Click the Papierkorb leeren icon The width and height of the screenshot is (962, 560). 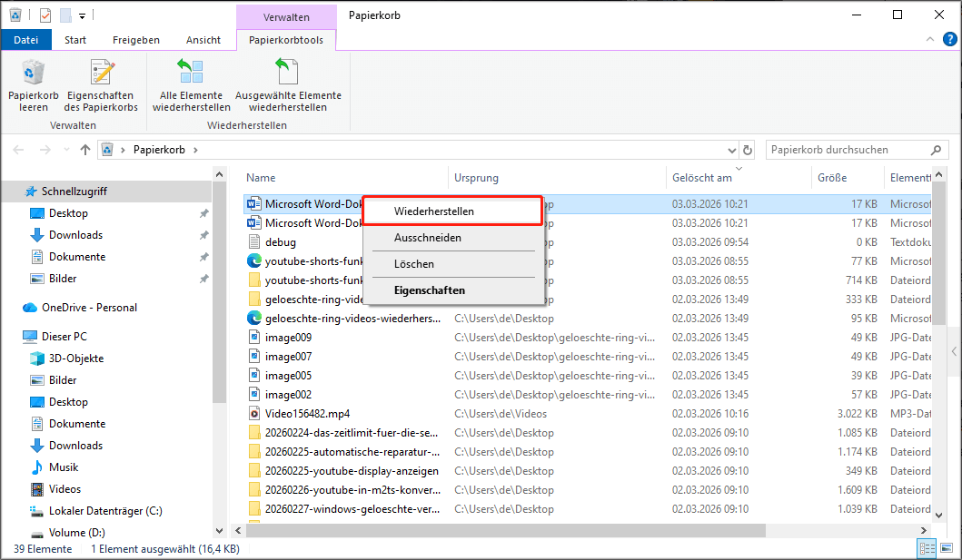pos(34,73)
